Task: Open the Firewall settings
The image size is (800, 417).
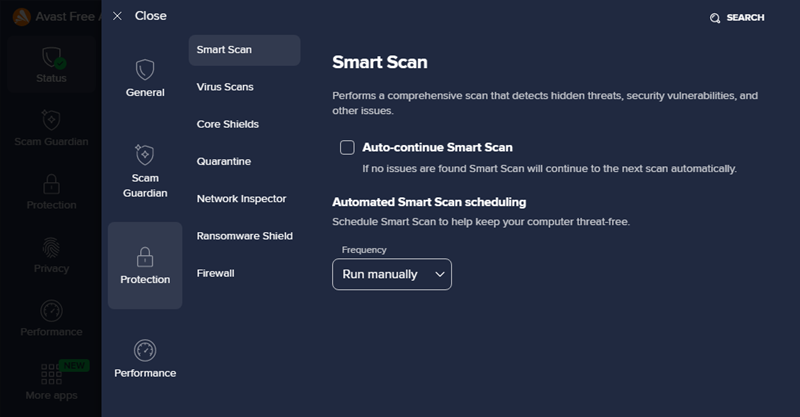Action: pyautogui.click(x=215, y=273)
